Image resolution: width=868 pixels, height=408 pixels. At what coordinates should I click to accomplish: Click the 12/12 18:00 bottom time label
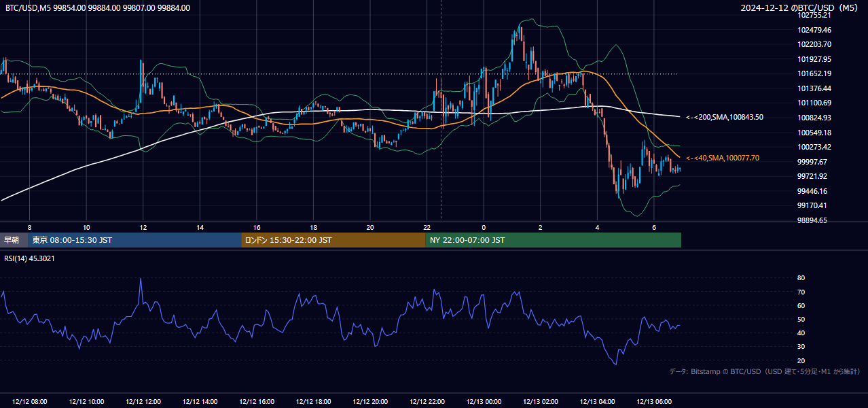tap(314, 402)
